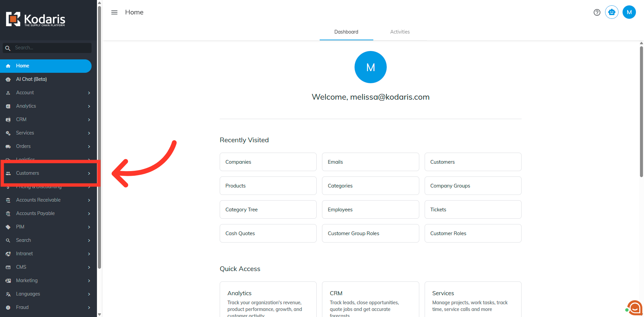Toggle the hamburger menu icon

[x=114, y=12]
